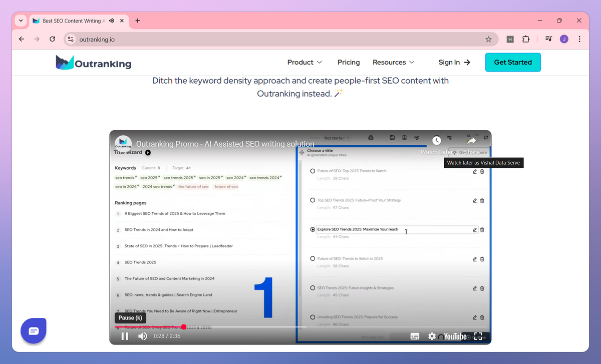Toggle video subtitles
The image size is (601, 364).
415,336
